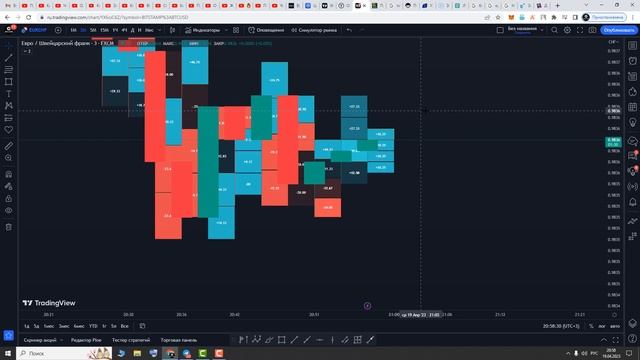The height and width of the screenshot is (360, 640).
Task: Toggle percent scale on the price axis
Action: coord(591,326)
